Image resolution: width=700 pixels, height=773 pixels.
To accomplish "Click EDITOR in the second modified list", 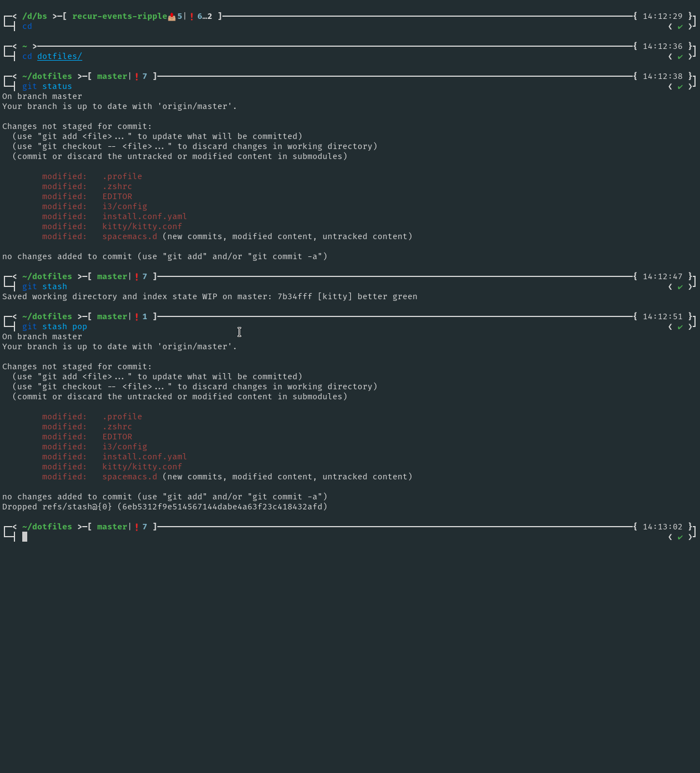I will 117,437.
